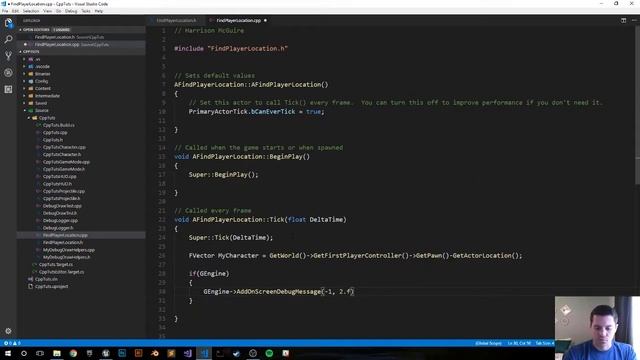Expand the .vscode folder
This screenshot has width=640, height=360.
pos(42,67)
